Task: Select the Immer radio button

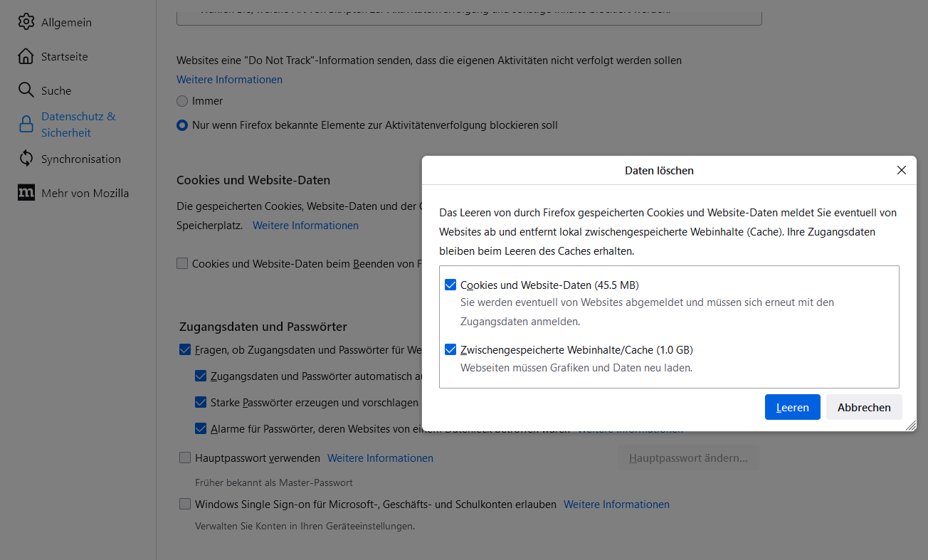Action: click(x=182, y=101)
